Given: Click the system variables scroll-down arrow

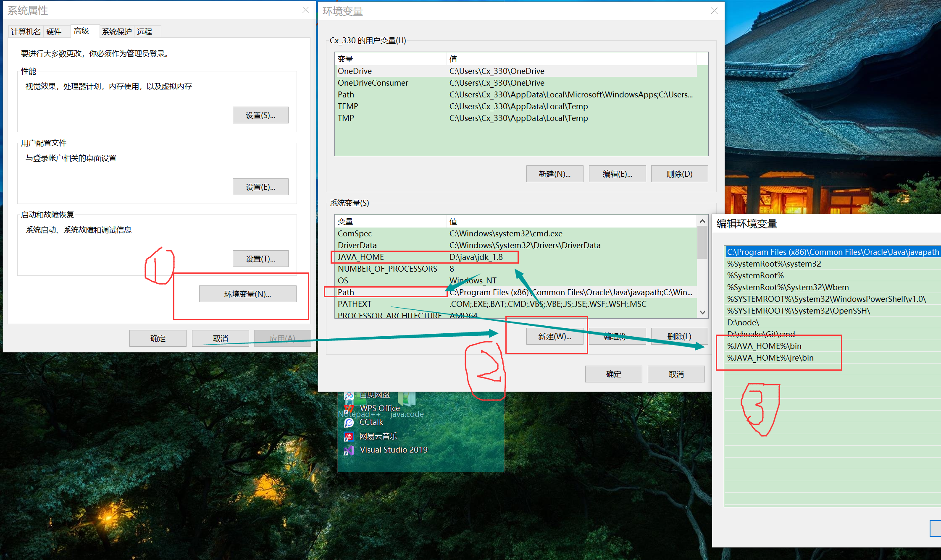Looking at the screenshot, I should click(x=702, y=312).
